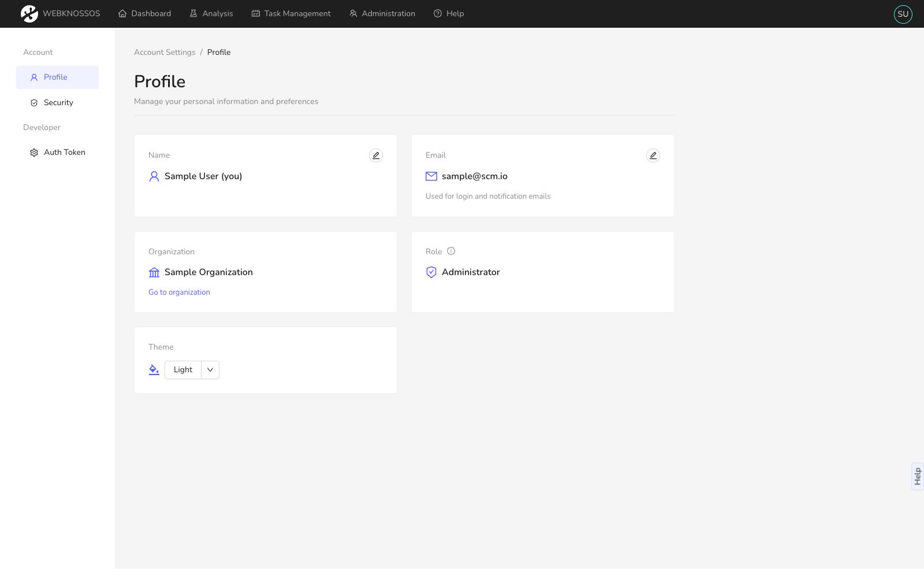Go to the Security settings page
Screen dimensions: 924x578
coord(57,103)
